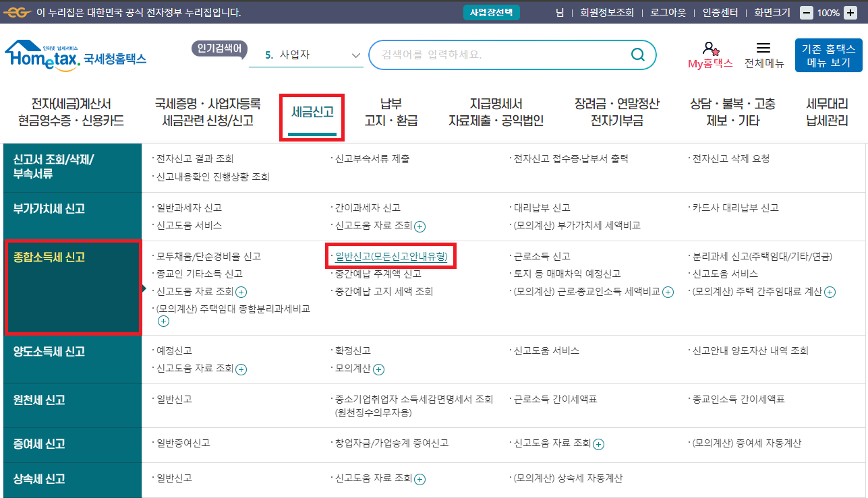The height and width of the screenshot is (498, 868).
Task: Open 신고부속서류 제출
Action: pyautogui.click(x=372, y=159)
